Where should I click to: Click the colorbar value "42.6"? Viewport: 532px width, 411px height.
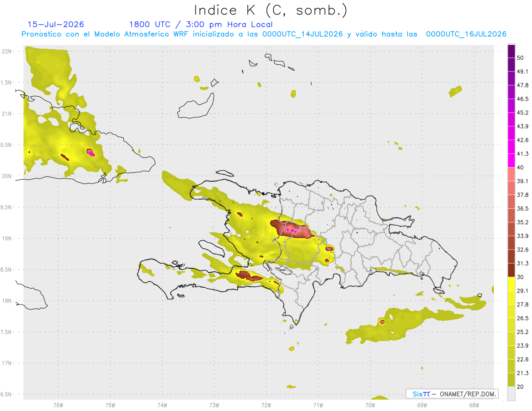(x=523, y=140)
